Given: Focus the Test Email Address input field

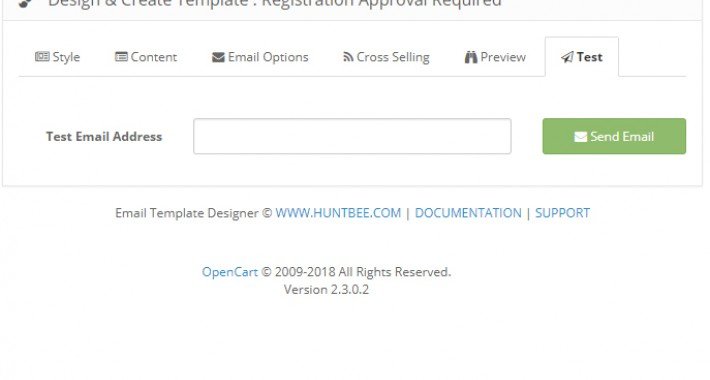Looking at the screenshot, I should coord(352,136).
